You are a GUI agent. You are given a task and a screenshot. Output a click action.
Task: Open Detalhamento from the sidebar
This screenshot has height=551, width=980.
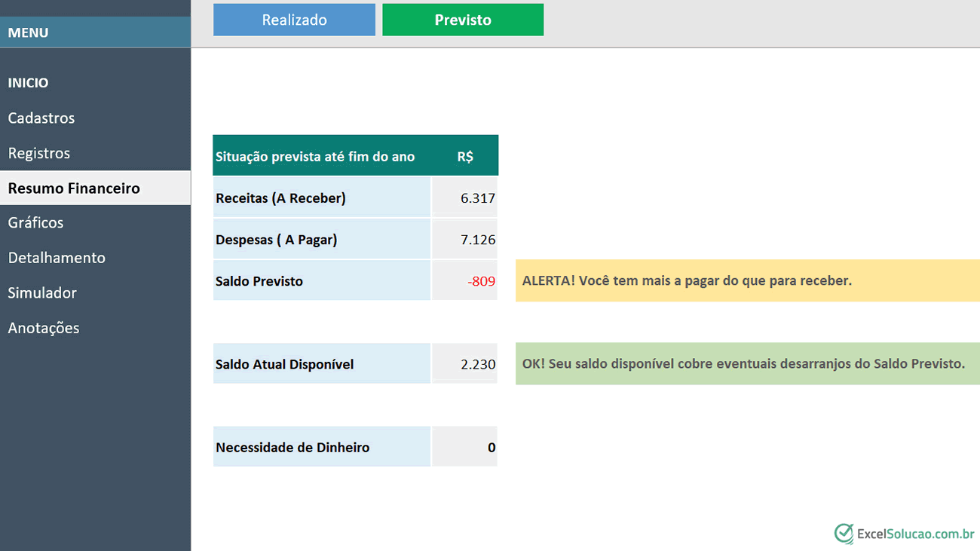pyautogui.click(x=57, y=258)
